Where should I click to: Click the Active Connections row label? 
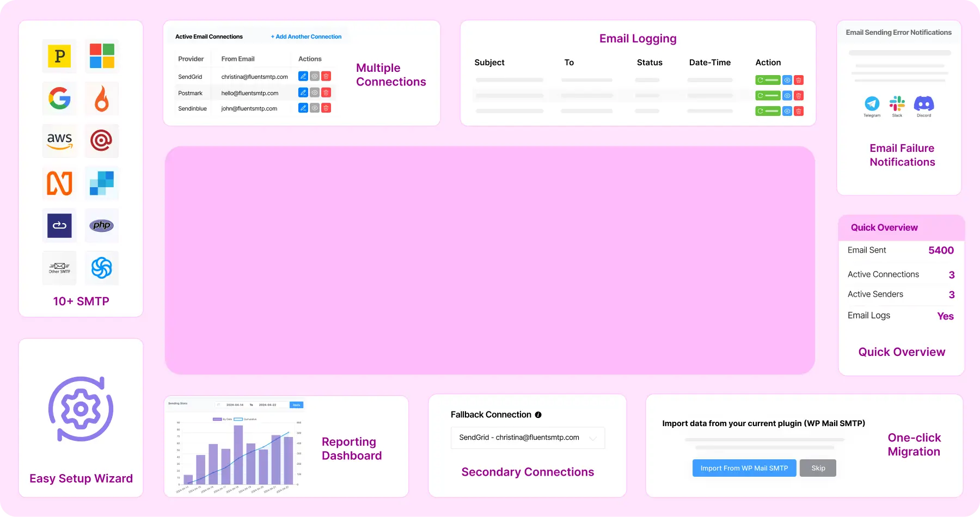pos(883,274)
